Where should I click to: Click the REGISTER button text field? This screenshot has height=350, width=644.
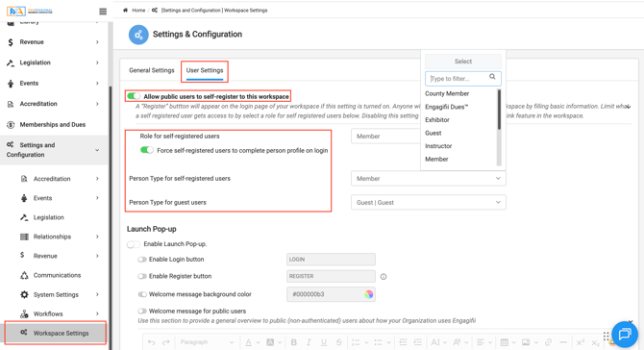331,277
